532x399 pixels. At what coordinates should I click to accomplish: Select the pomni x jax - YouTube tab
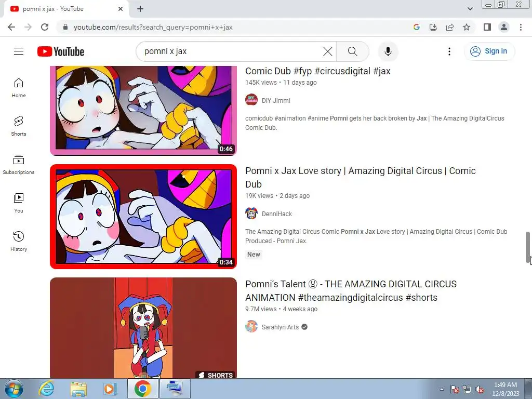click(x=66, y=9)
